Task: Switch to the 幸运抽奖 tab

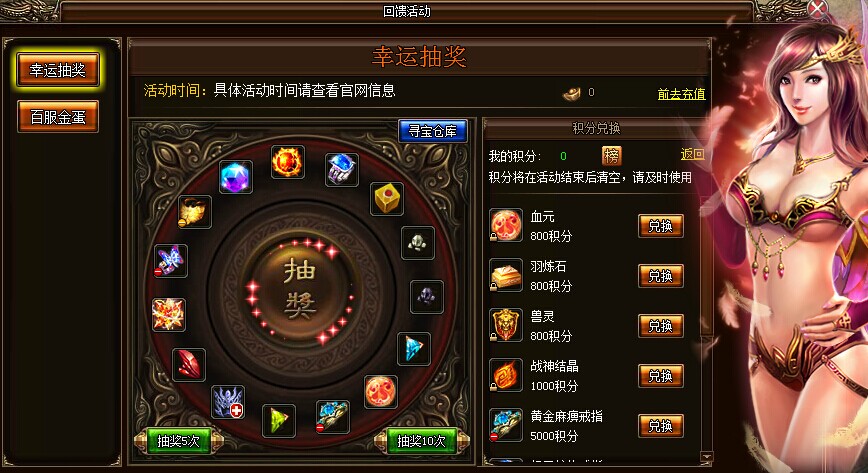Action: click(58, 70)
